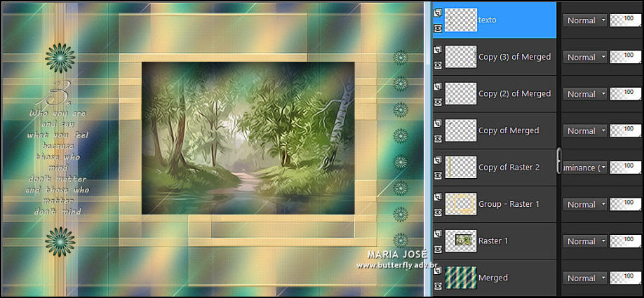Click the Group - Raster 1 frame thumbnail
644x298 pixels.
point(461,204)
